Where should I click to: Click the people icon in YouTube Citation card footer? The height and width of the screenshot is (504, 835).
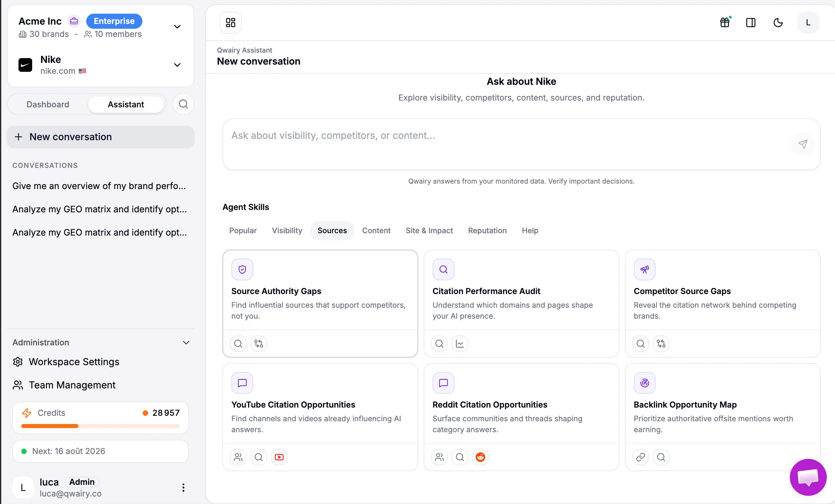(238, 457)
